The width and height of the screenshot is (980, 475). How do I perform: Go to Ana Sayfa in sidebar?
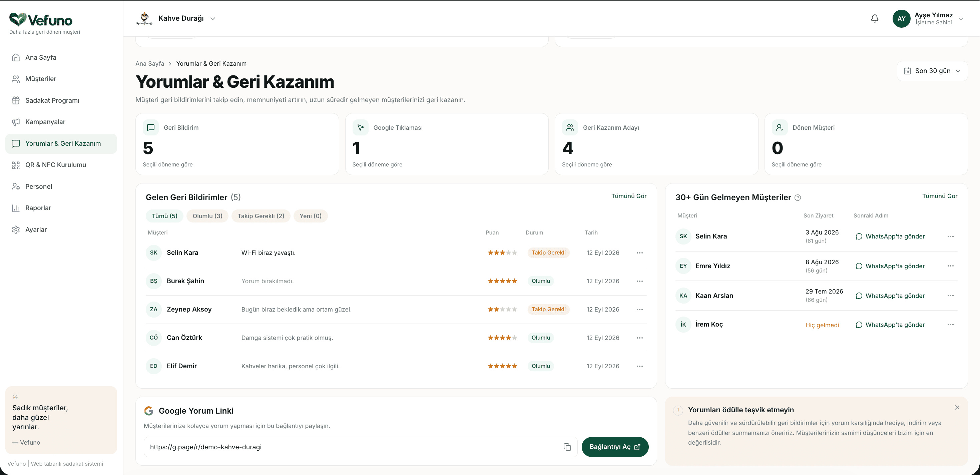coord(61,57)
